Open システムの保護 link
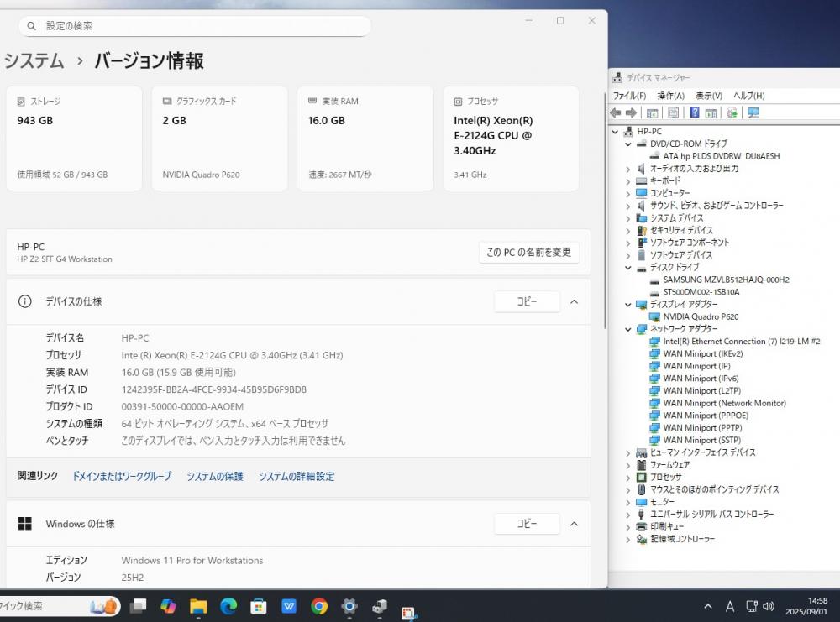 [x=215, y=476]
